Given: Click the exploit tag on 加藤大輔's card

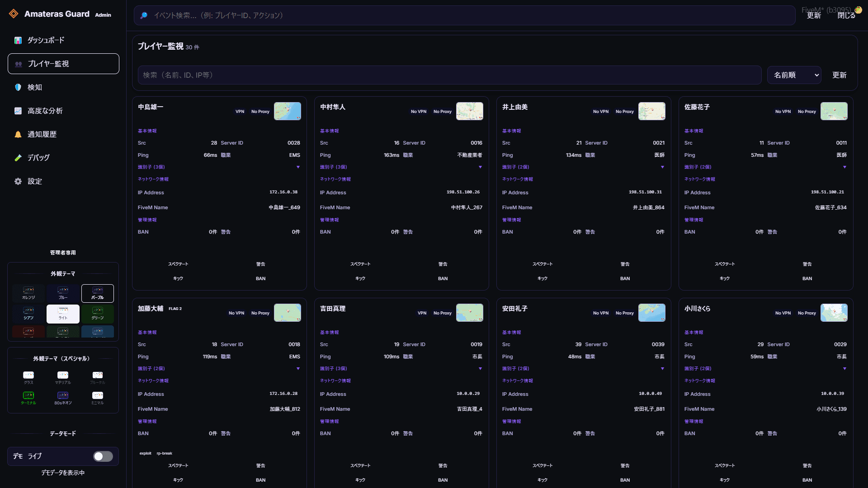Looking at the screenshot, I should click(146, 453).
